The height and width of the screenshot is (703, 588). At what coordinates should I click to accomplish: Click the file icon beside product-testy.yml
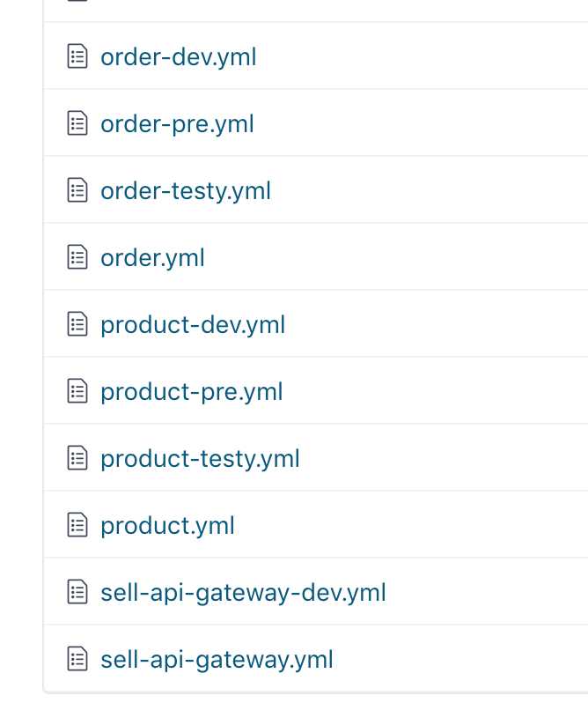coord(77,458)
